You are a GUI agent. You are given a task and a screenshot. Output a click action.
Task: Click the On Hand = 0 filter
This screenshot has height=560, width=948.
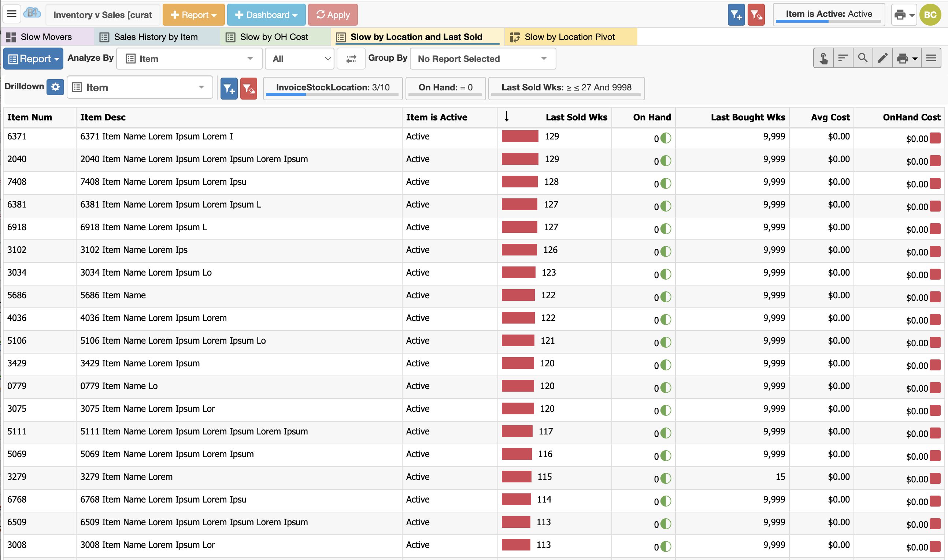click(445, 88)
